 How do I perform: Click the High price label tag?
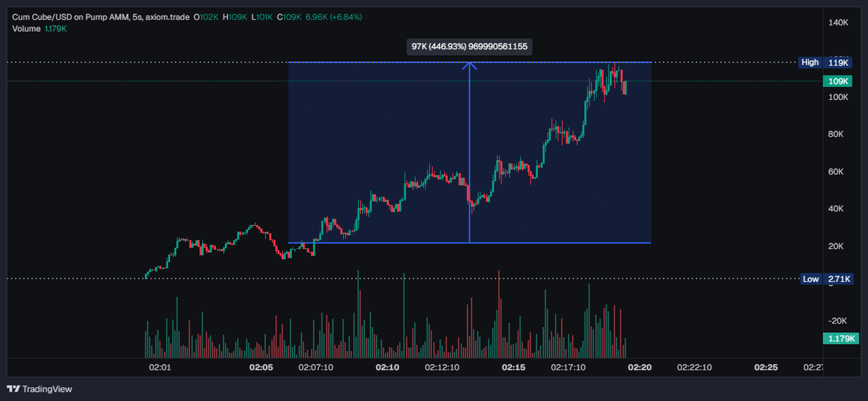click(810, 62)
